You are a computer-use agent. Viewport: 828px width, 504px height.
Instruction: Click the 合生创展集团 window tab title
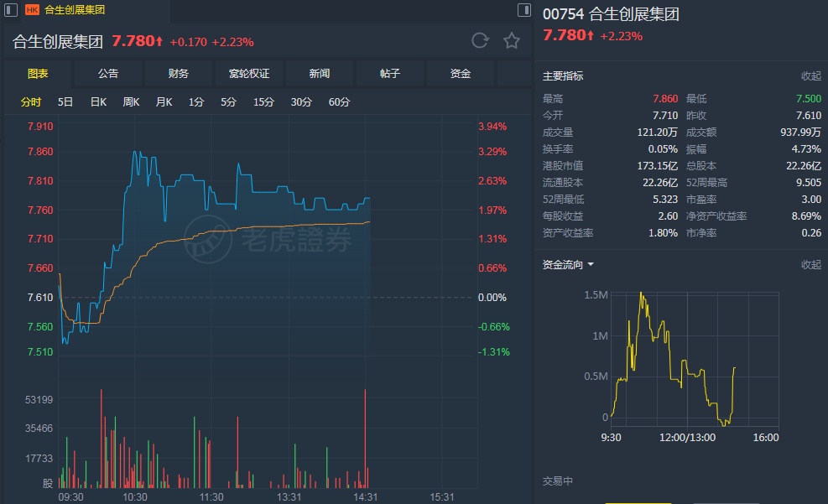[75, 10]
